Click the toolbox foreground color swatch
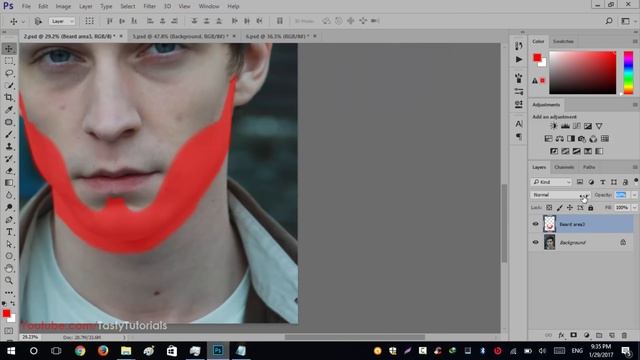 point(6,313)
